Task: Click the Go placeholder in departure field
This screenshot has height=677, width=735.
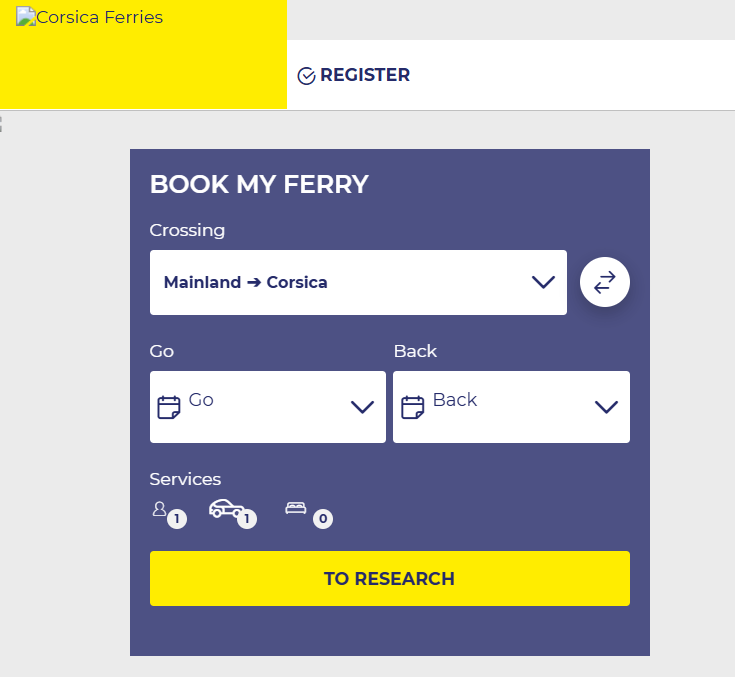Action: tap(201, 400)
